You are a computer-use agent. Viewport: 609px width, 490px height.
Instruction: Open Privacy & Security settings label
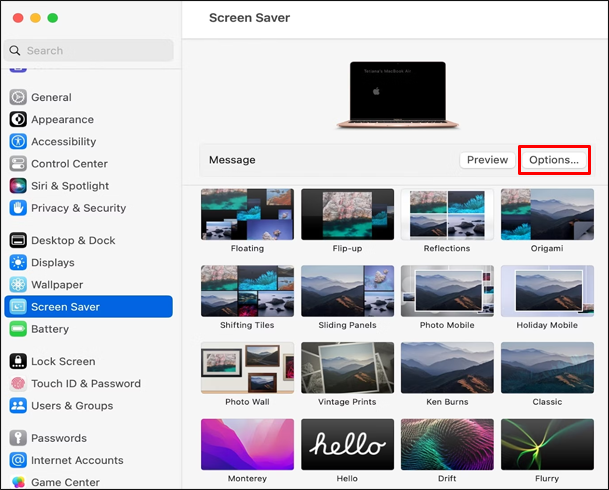(79, 208)
